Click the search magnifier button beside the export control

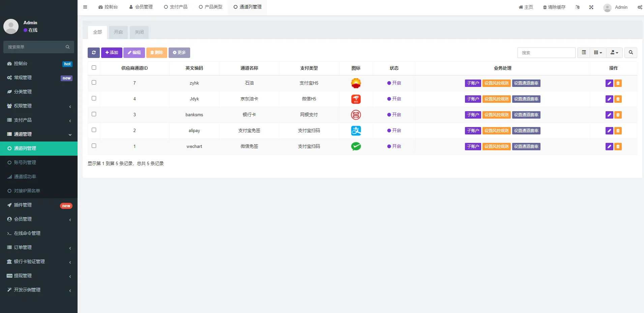coord(631,53)
